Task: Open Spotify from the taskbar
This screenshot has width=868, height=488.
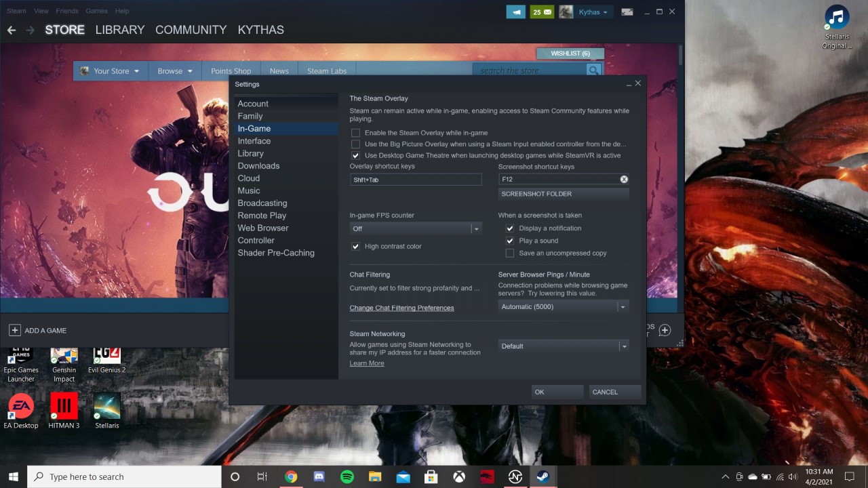Action: click(347, 476)
